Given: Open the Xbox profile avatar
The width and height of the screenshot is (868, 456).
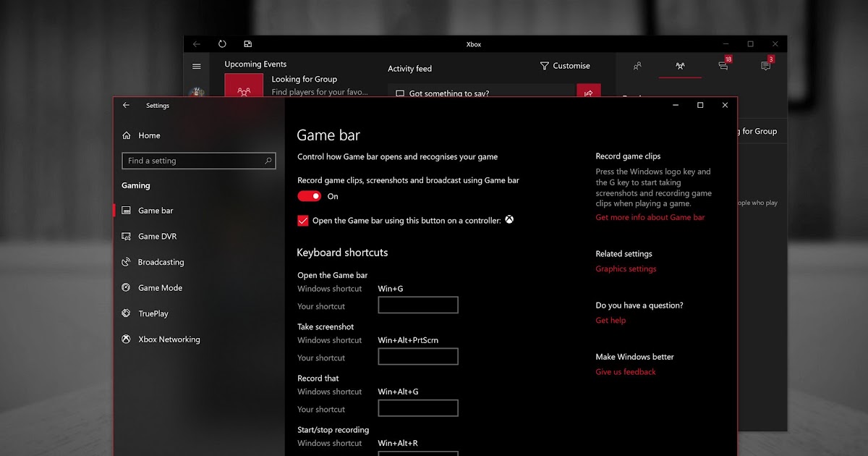Looking at the screenshot, I should pos(197,93).
